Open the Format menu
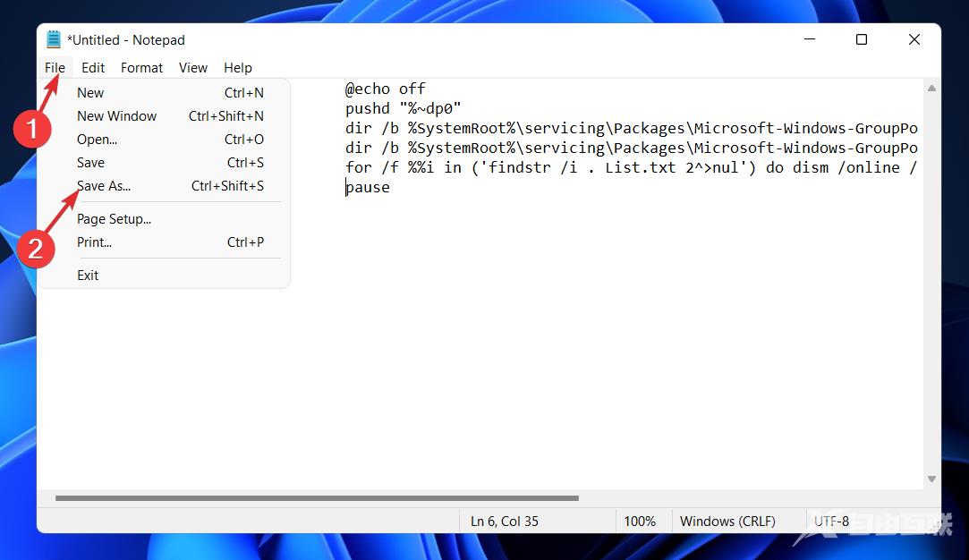The width and height of the screenshot is (969, 560). click(141, 68)
